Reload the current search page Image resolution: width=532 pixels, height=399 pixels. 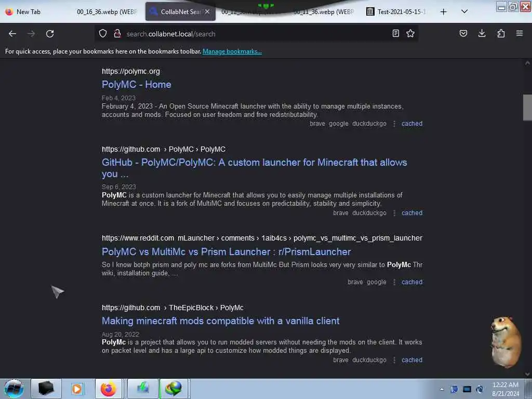(x=50, y=34)
